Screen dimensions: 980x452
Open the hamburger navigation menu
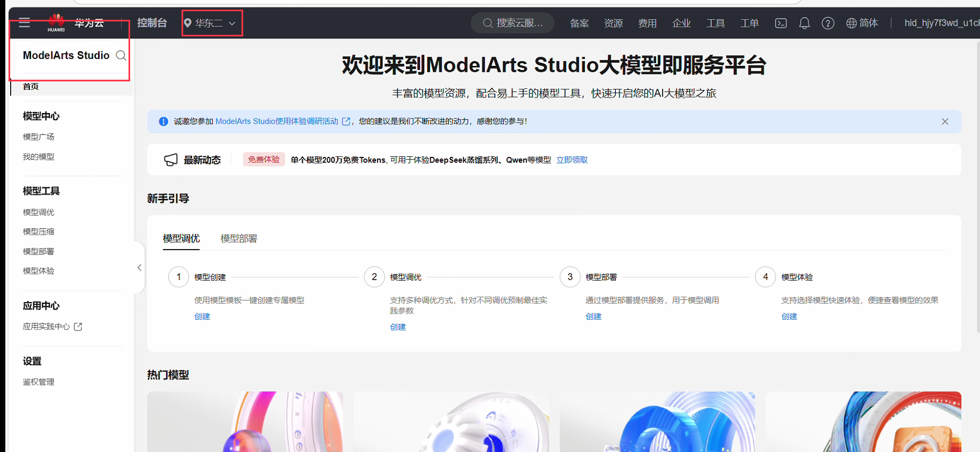[24, 22]
